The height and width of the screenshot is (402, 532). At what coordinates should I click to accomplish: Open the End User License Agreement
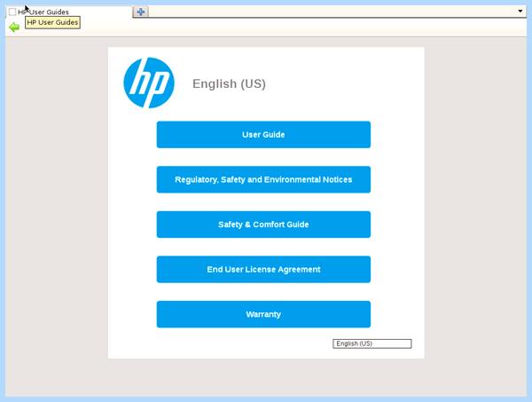click(x=263, y=269)
